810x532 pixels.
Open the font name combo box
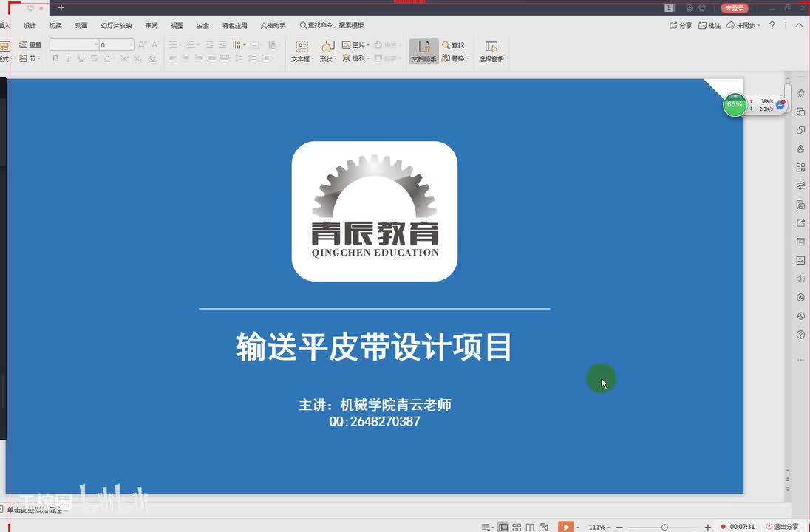[74, 45]
